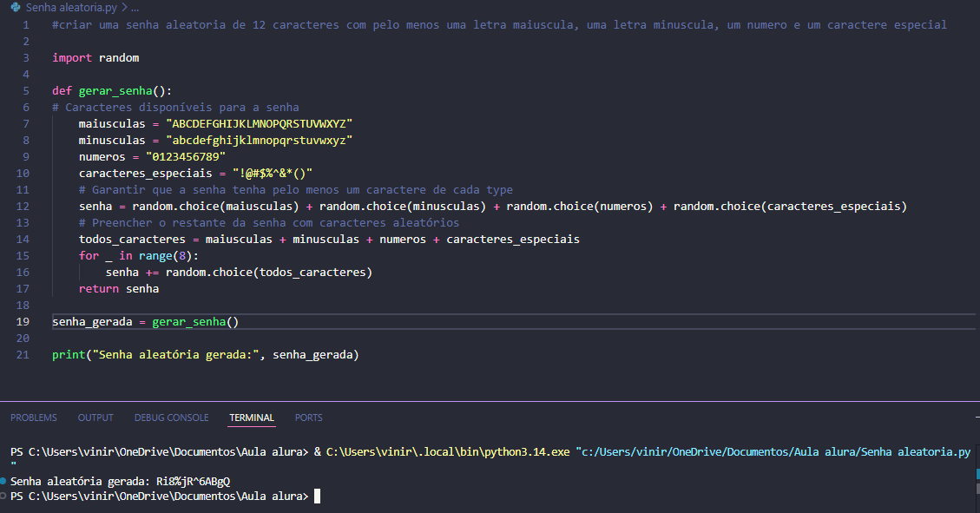Click the "return senha" statement
Viewport: 980px width, 513px height.
[119, 289]
